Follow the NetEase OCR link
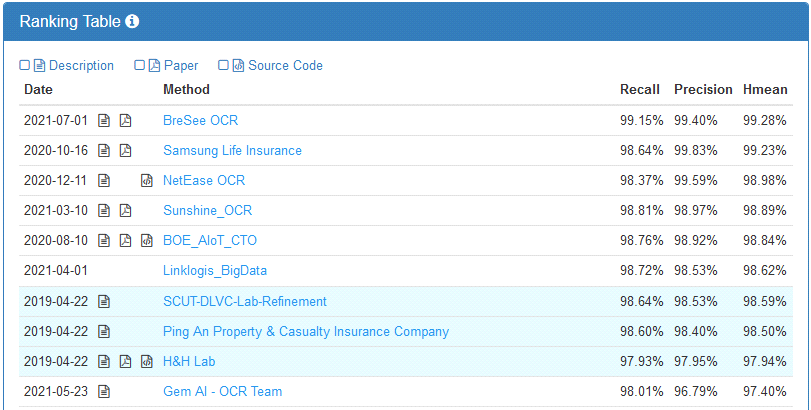Viewport: 811px width, 410px height. tap(204, 180)
